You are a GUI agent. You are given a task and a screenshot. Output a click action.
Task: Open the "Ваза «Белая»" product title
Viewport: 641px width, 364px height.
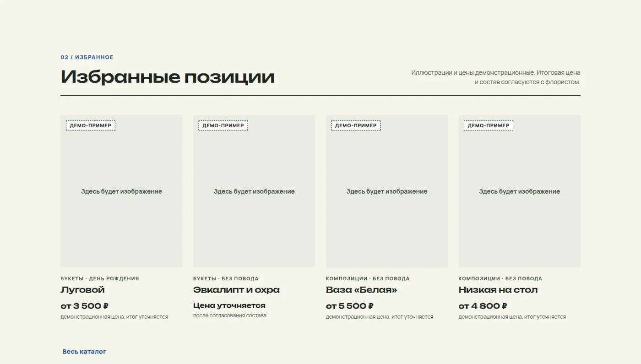(361, 290)
